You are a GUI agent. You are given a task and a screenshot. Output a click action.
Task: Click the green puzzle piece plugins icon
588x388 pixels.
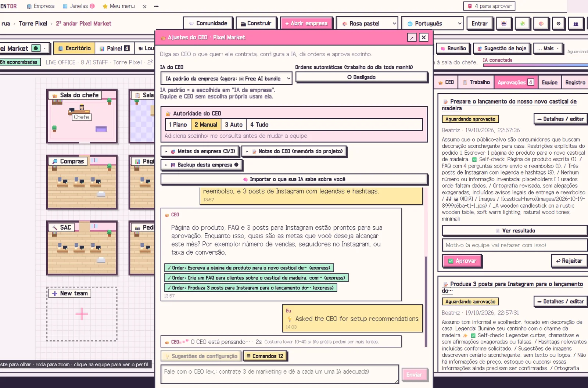point(522,24)
